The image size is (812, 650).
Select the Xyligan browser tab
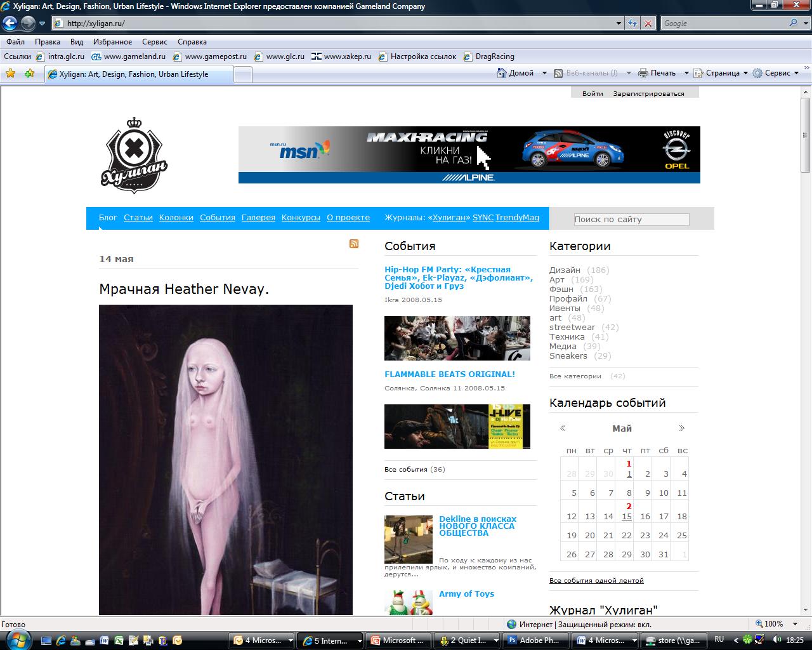click(x=139, y=74)
